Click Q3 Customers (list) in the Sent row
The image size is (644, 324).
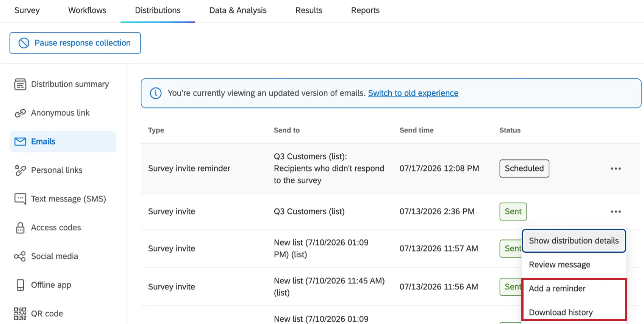309,212
